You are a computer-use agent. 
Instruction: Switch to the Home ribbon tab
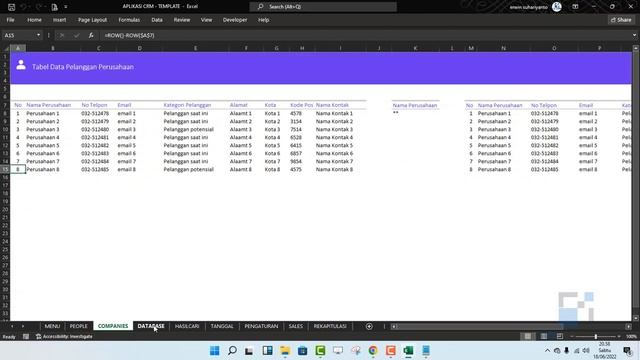pyautogui.click(x=34, y=20)
